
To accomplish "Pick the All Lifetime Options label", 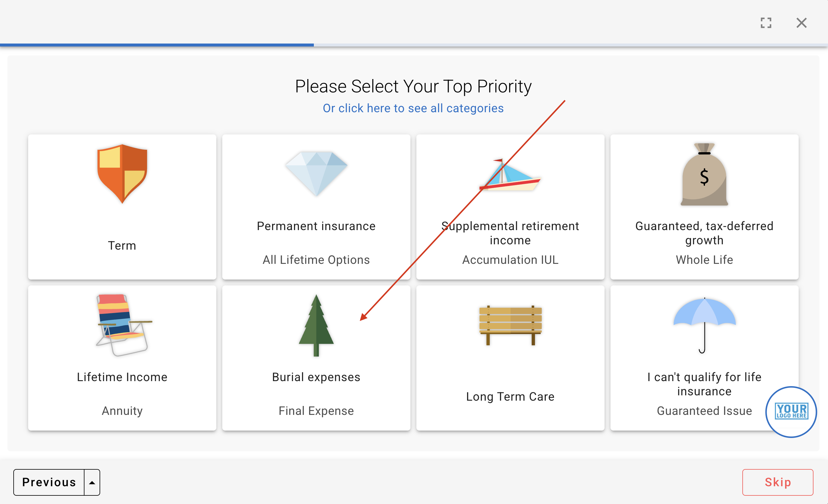I will click(316, 260).
